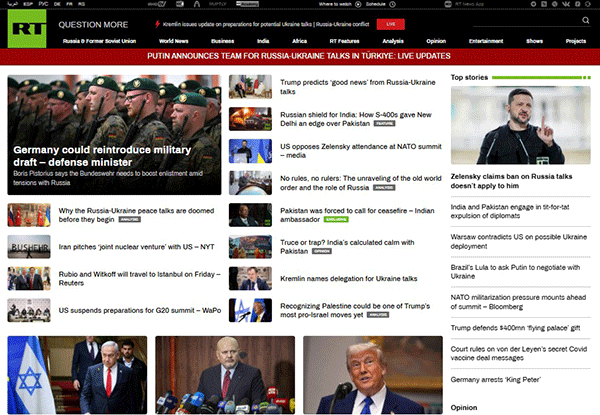
Task: Open Iran pitches 'joint nuclear venture' article
Action: tap(136, 247)
